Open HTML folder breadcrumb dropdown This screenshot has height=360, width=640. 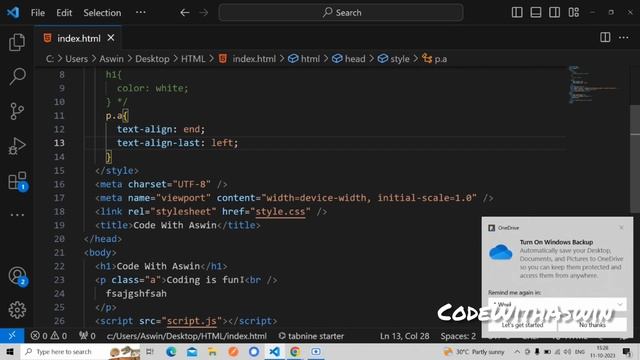193,59
